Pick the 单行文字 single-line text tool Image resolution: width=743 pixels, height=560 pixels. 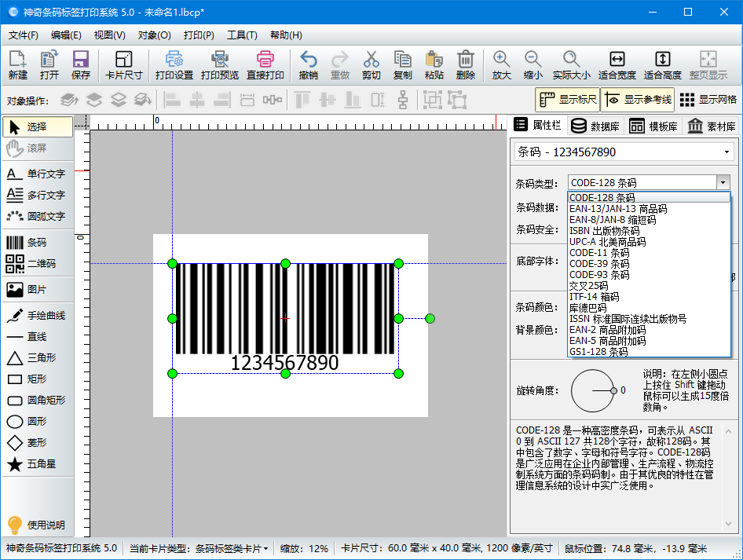point(38,174)
